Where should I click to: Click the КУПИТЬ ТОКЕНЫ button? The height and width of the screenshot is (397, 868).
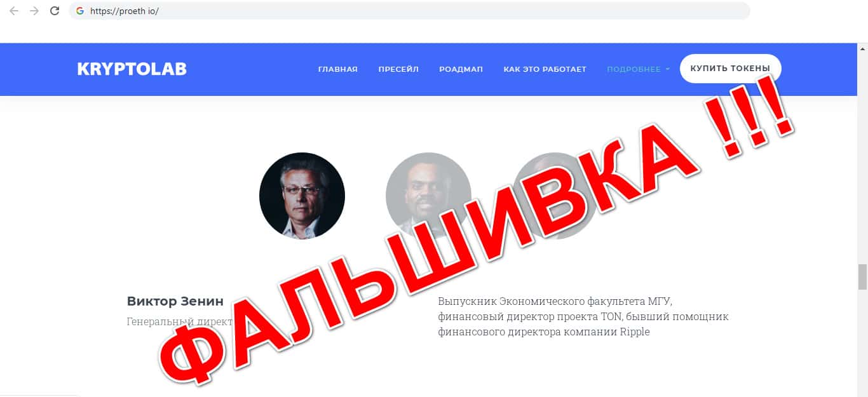[x=730, y=69]
